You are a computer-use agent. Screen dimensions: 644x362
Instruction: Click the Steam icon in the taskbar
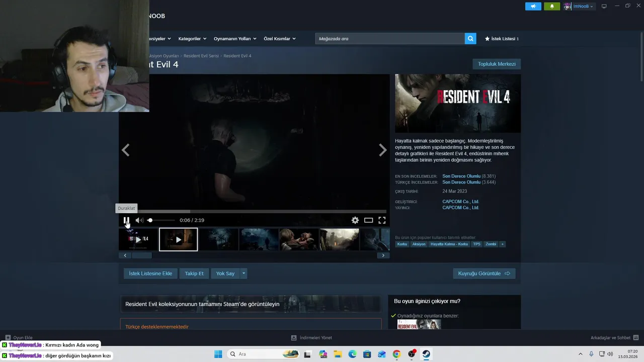point(426,354)
